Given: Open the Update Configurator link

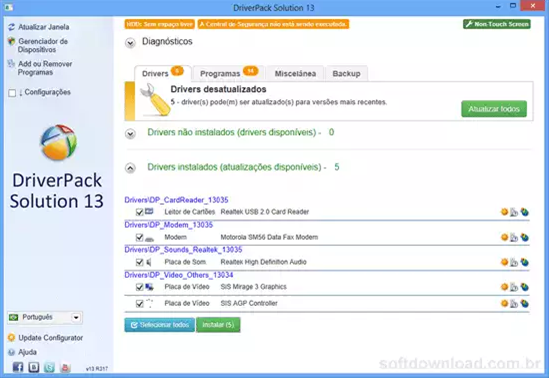Looking at the screenshot, I should 51,338.
